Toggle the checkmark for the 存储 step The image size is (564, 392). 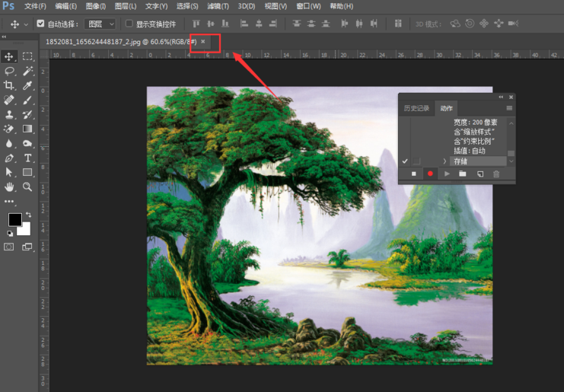(x=405, y=161)
